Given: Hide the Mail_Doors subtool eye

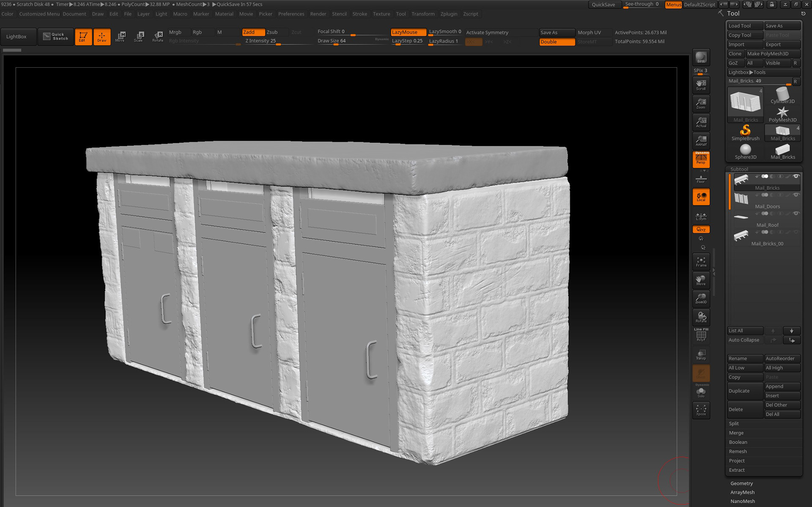Looking at the screenshot, I should click(796, 195).
